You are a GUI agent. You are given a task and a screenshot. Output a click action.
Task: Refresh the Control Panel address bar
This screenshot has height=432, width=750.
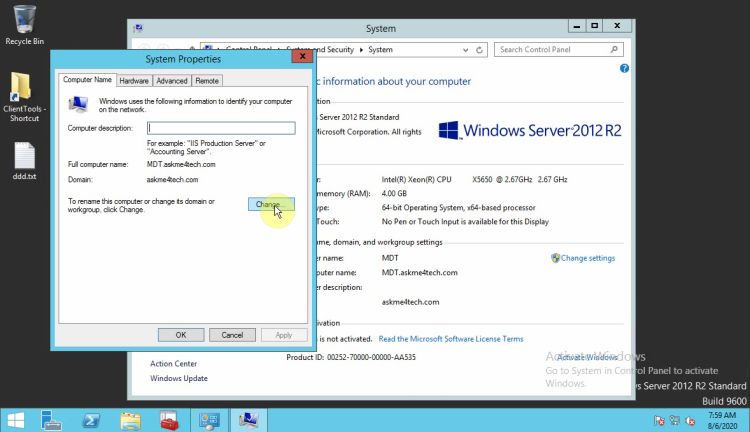[x=481, y=49]
